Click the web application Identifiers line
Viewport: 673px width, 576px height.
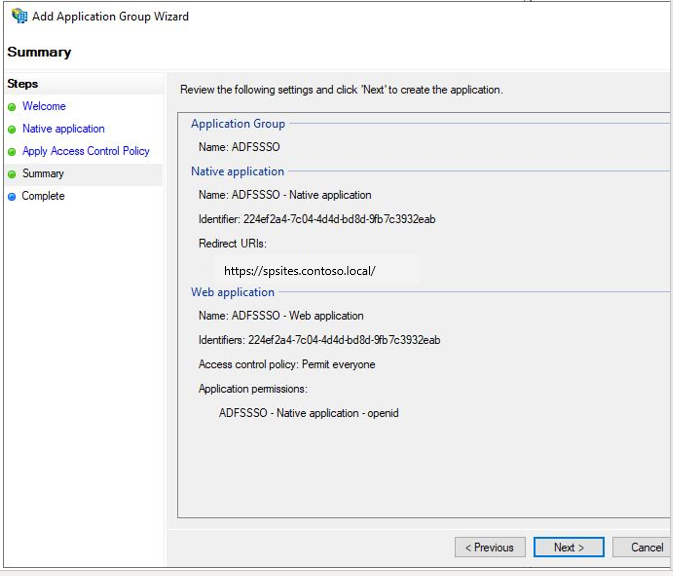pyautogui.click(x=319, y=340)
